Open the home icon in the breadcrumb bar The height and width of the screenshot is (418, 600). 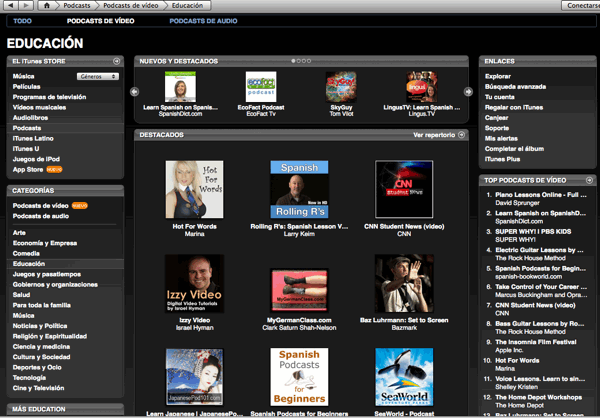(x=46, y=5)
